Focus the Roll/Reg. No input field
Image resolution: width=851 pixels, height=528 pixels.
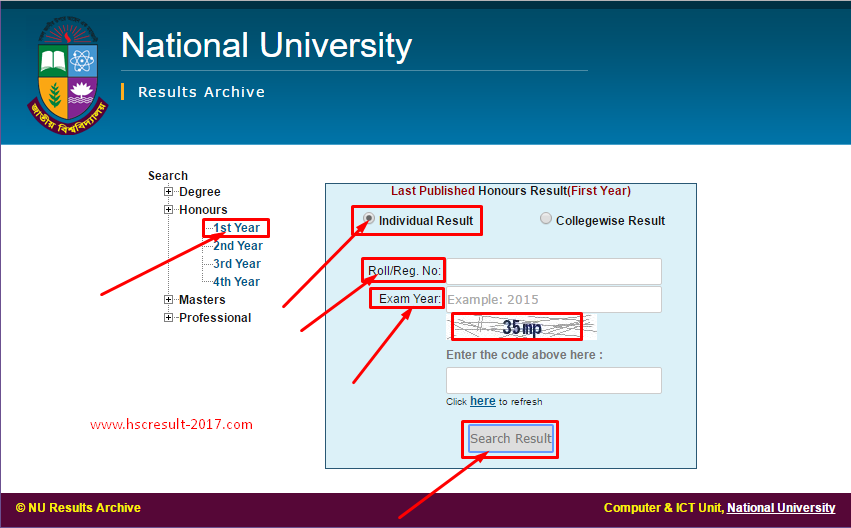[554, 271]
